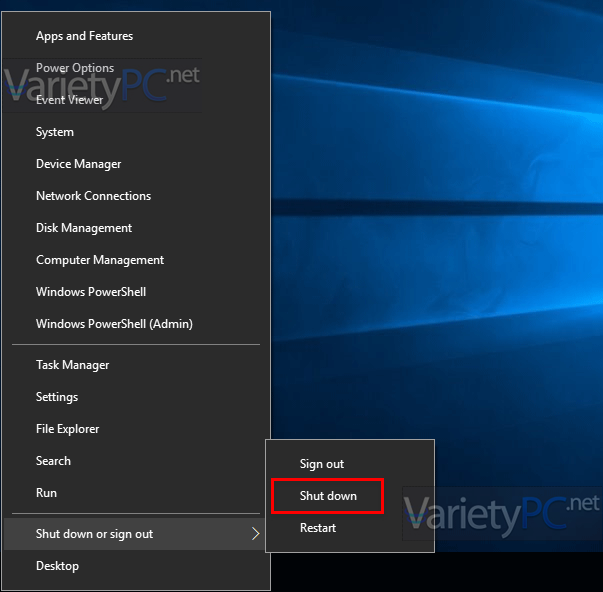Expand the Shut down or sign out chevron
Screen dimensions: 603x592
coord(256,534)
